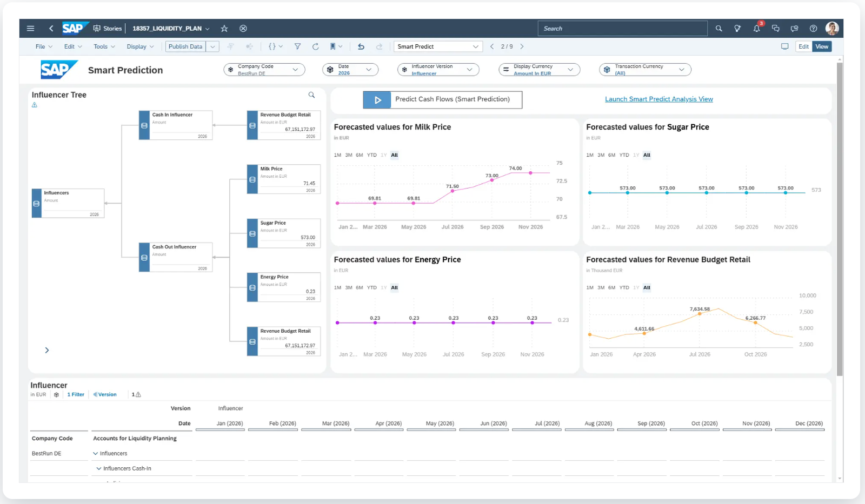Click the refresh icon in toolbar

point(315,46)
